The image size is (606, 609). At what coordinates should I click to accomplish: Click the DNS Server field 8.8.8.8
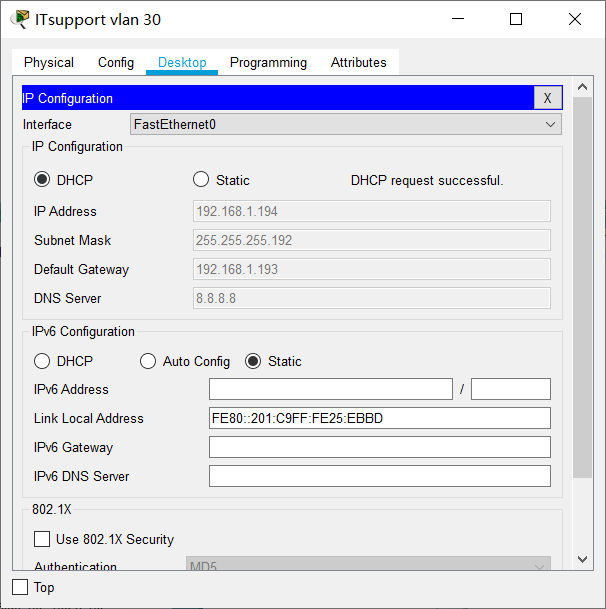[x=372, y=298]
